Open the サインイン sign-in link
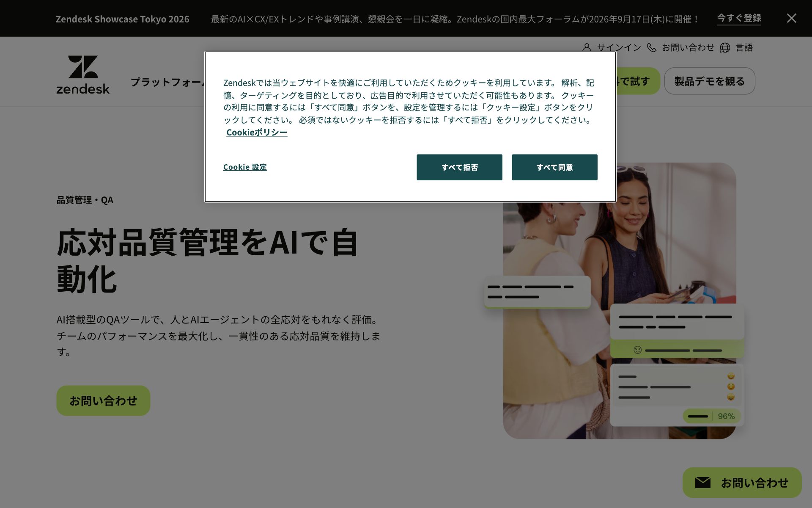The height and width of the screenshot is (508, 812). [619, 47]
